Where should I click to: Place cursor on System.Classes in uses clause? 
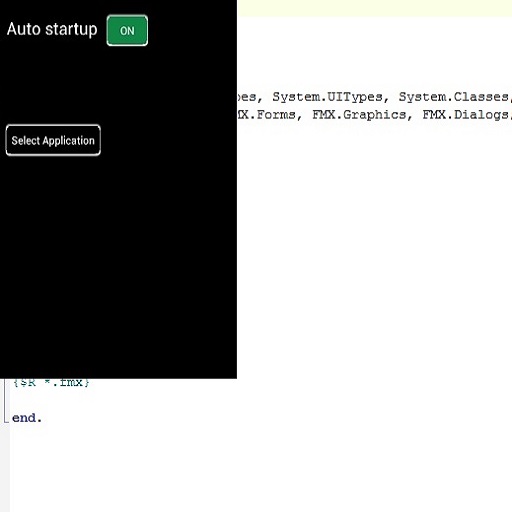[454, 97]
